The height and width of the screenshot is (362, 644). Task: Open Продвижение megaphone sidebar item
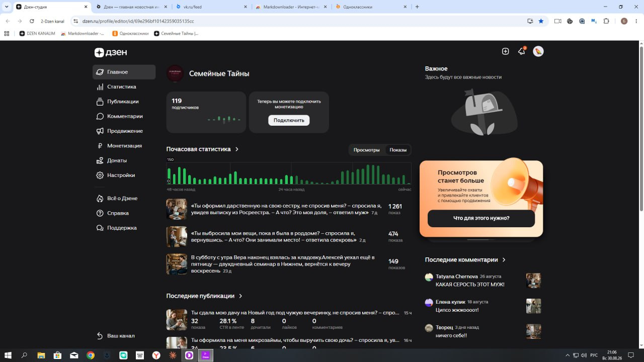tap(124, 131)
